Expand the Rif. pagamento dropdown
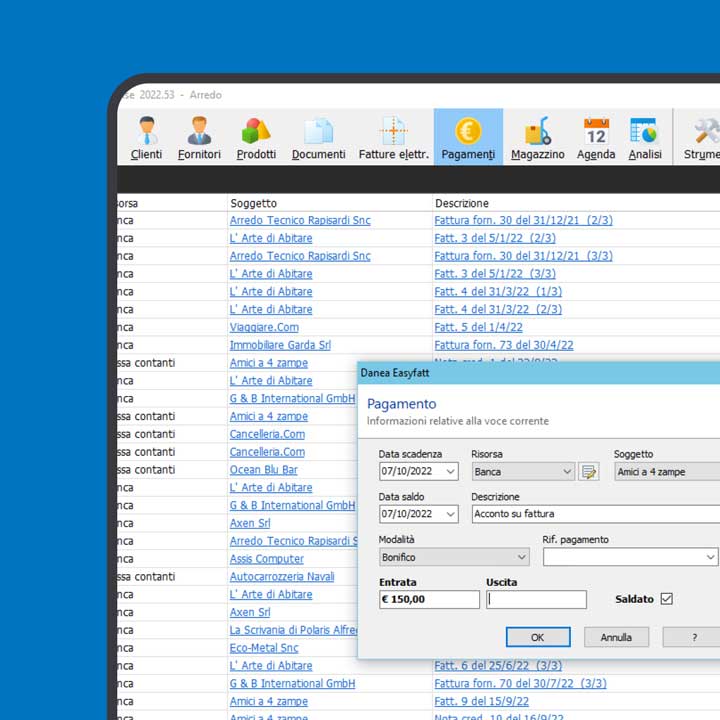Screen dimensions: 720x720 [710, 557]
